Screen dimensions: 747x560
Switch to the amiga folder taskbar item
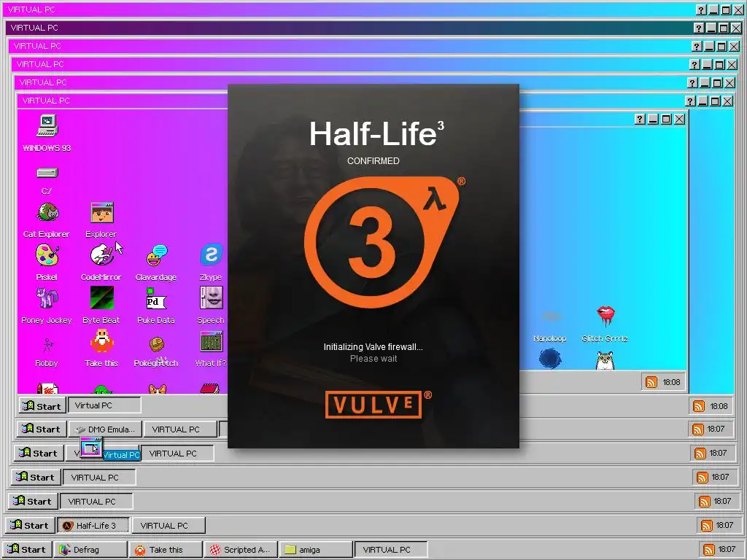pyautogui.click(x=315, y=550)
